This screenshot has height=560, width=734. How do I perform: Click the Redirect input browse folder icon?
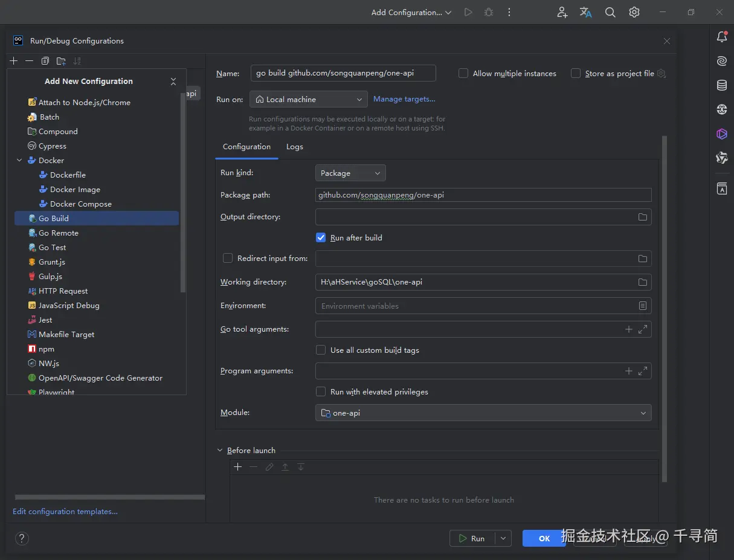[x=643, y=259]
